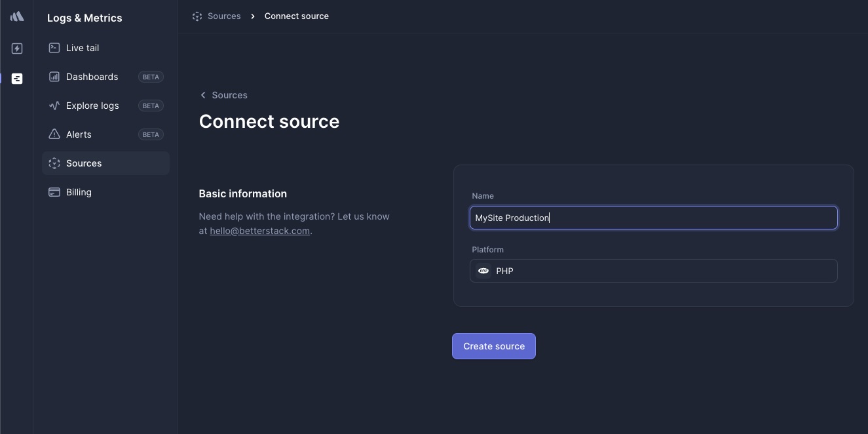Click the Explore logs waveform icon
Image resolution: width=868 pixels, height=434 pixels.
tap(54, 106)
